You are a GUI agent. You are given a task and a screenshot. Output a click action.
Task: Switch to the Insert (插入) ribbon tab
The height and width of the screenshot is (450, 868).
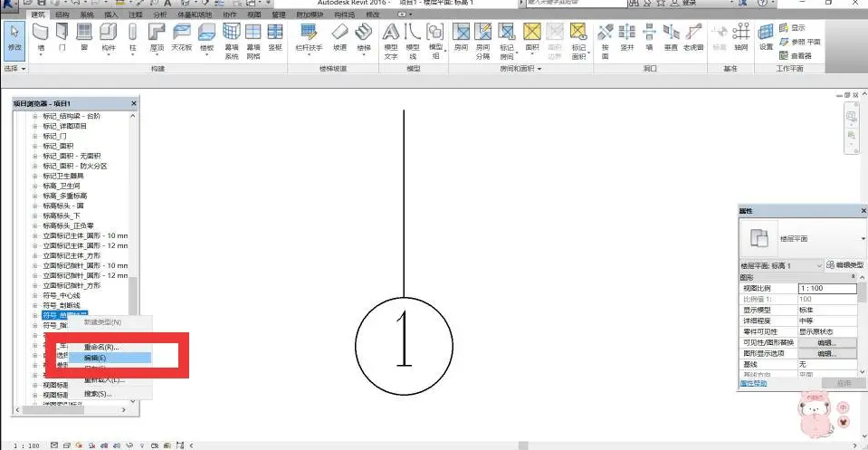111,14
